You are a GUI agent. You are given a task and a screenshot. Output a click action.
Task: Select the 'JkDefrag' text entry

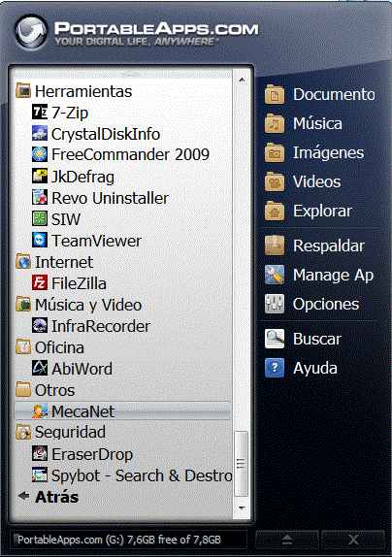click(82, 177)
